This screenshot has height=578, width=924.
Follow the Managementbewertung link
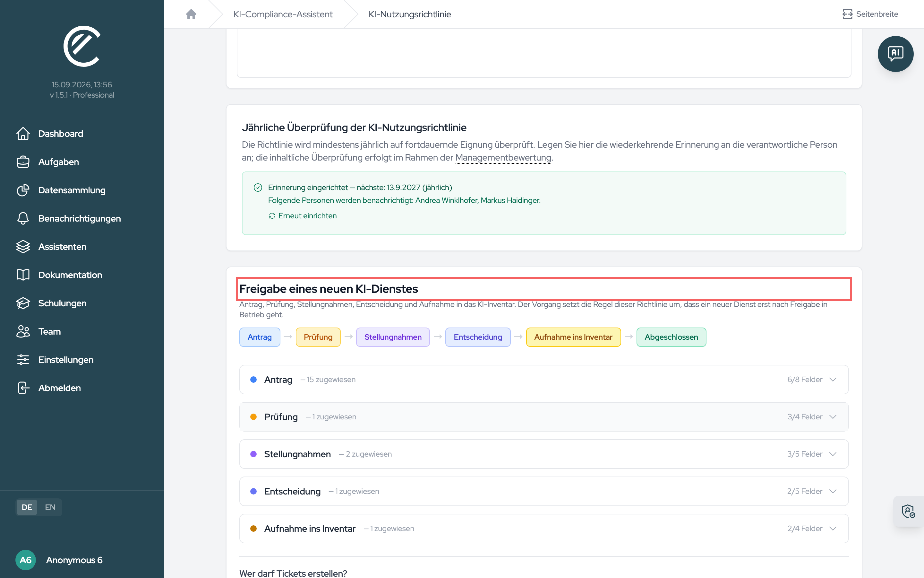point(503,157)
